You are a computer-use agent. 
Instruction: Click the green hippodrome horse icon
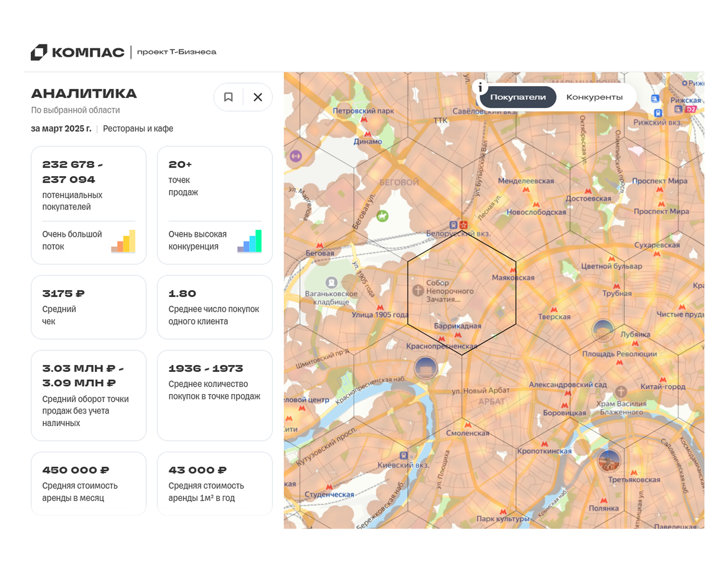click(382, 216)
